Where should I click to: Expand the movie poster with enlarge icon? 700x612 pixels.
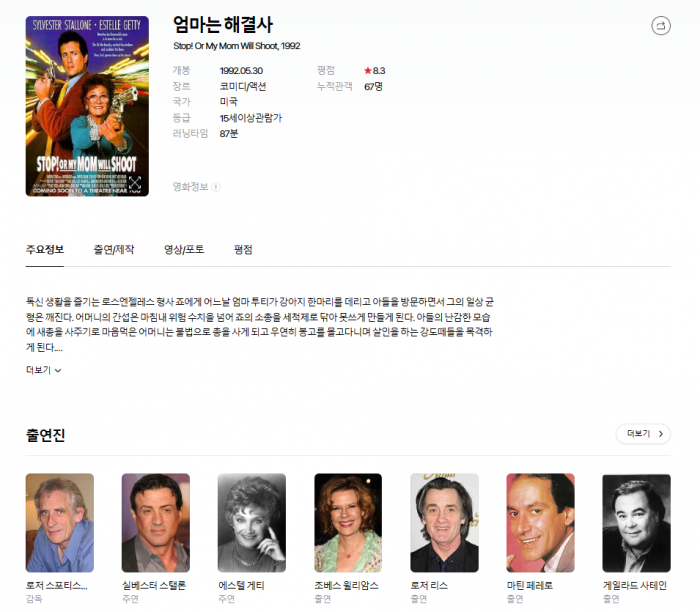tap(135, 183)
